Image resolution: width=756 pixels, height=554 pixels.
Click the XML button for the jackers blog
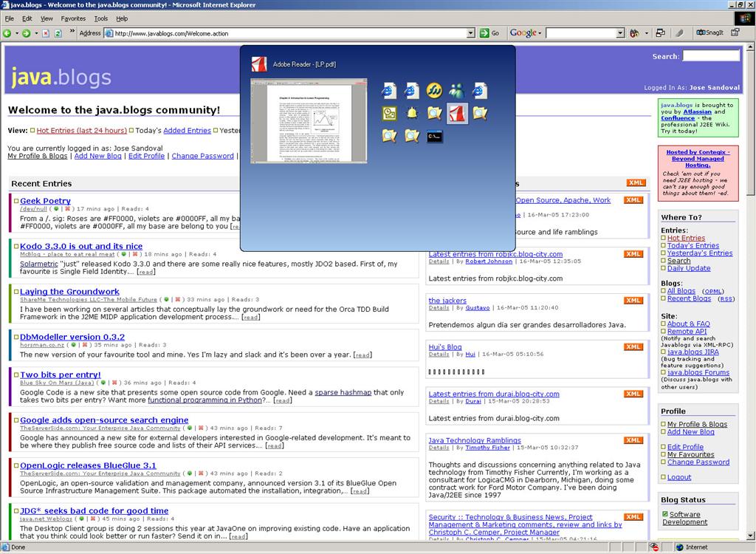pyautogui.click(x=633, y=301)
